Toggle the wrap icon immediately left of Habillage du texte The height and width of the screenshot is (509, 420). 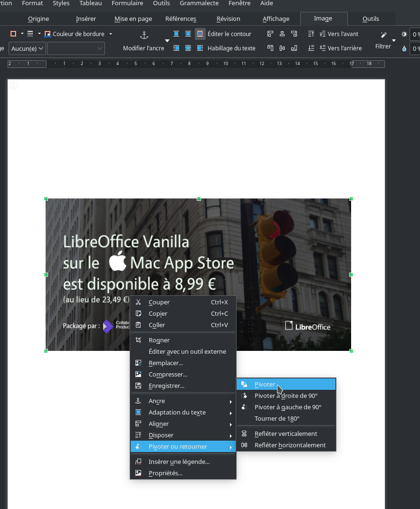tap(200, 48)
